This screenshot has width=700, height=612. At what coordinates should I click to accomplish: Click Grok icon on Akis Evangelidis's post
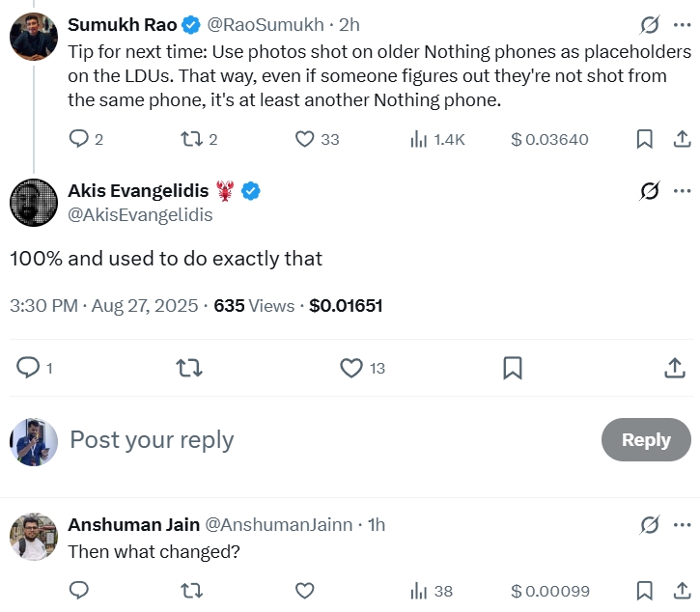[x=651, y=190]
